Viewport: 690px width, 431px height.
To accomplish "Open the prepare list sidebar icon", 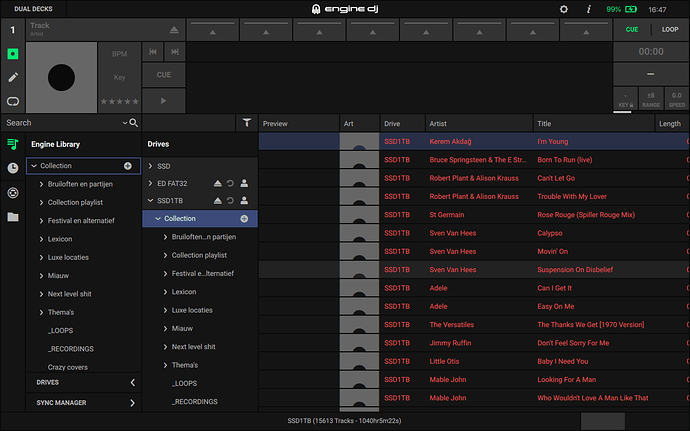I will (13, 193).
